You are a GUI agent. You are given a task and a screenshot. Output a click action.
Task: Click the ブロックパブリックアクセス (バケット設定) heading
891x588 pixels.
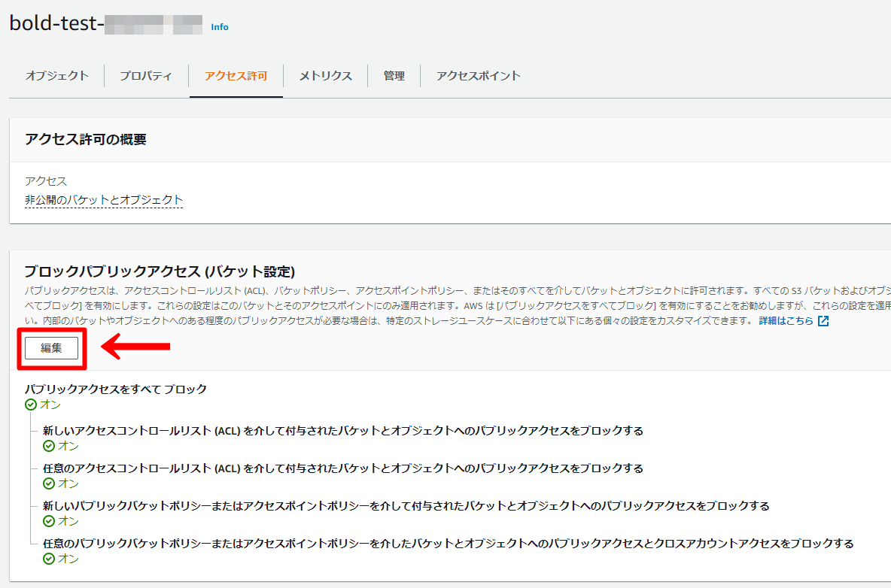[x=160, y=271]
